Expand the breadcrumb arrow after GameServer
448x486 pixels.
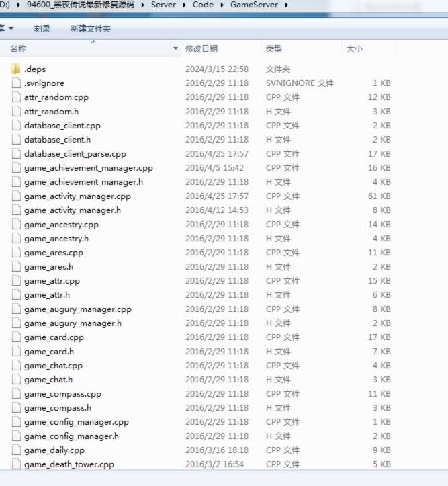pyautogui.click(x=286, y=5)
